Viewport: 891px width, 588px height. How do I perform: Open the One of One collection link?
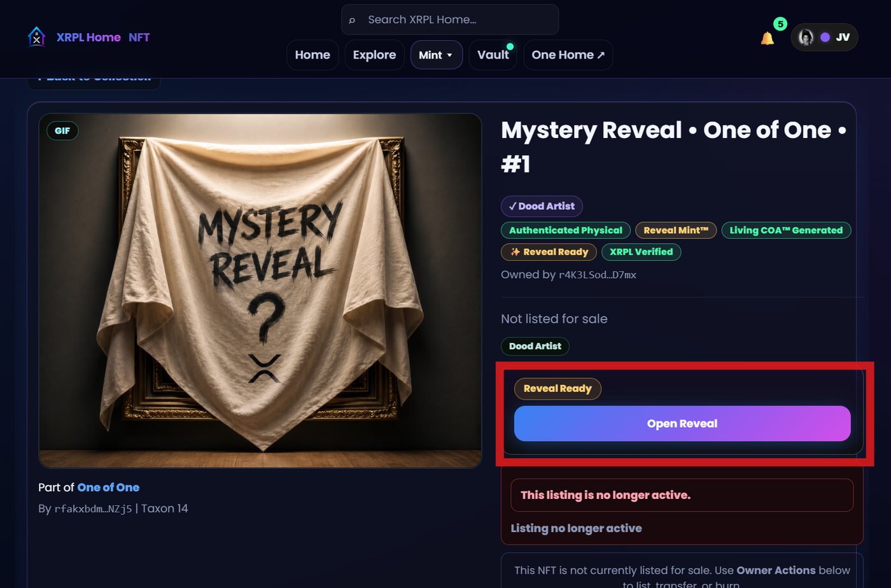108,487
